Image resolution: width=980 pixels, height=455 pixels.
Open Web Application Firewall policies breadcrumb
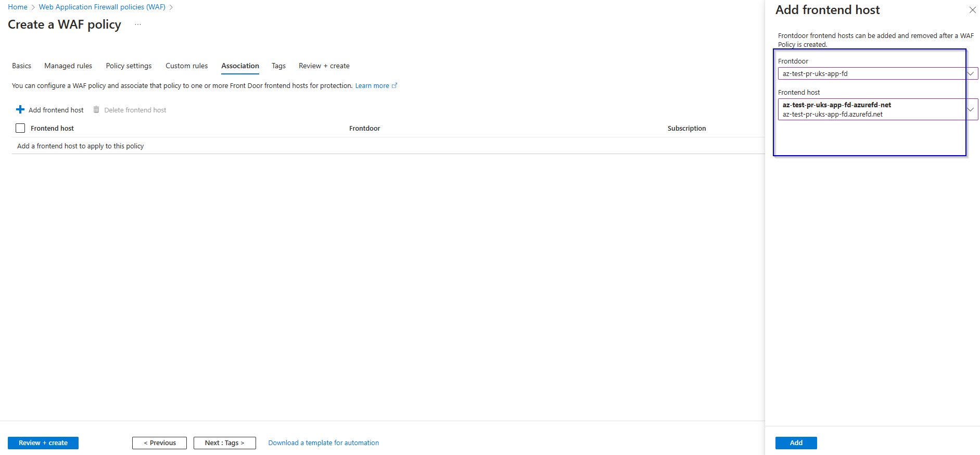pos(102,7)
